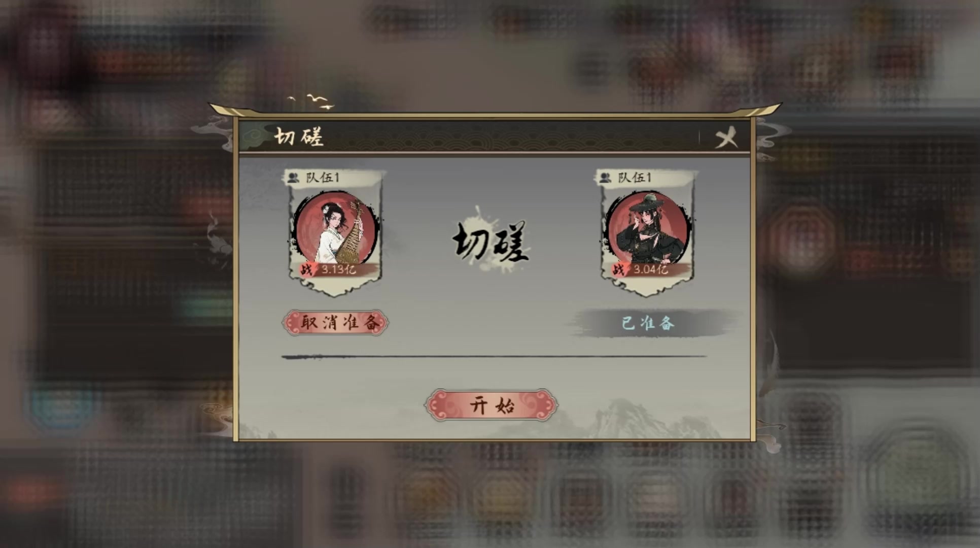Click the 3.04亿 power value
The width and height of the screenshot is (980, 548).
click(650, 269)
